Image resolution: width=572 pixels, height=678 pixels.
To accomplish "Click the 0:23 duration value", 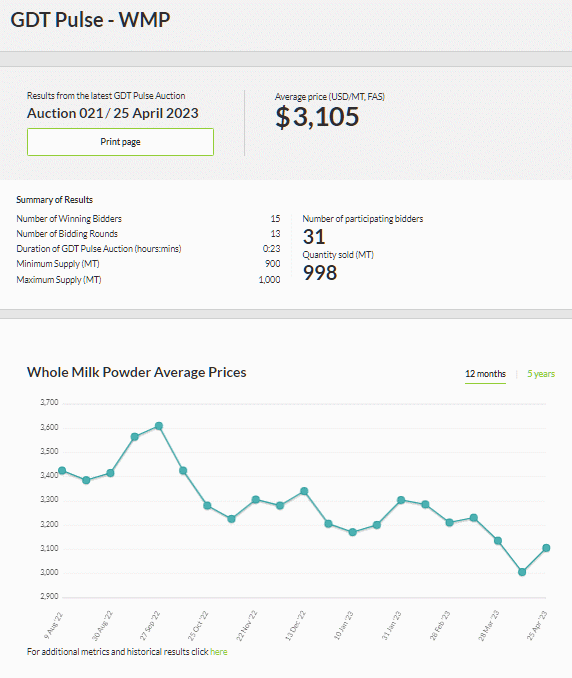I will pos(272,249).
